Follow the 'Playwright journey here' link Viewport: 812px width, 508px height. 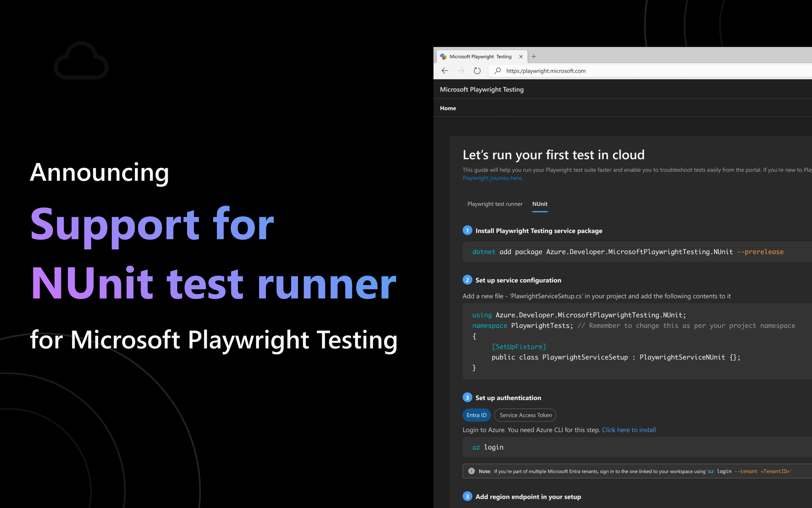(x=492, y=178)
